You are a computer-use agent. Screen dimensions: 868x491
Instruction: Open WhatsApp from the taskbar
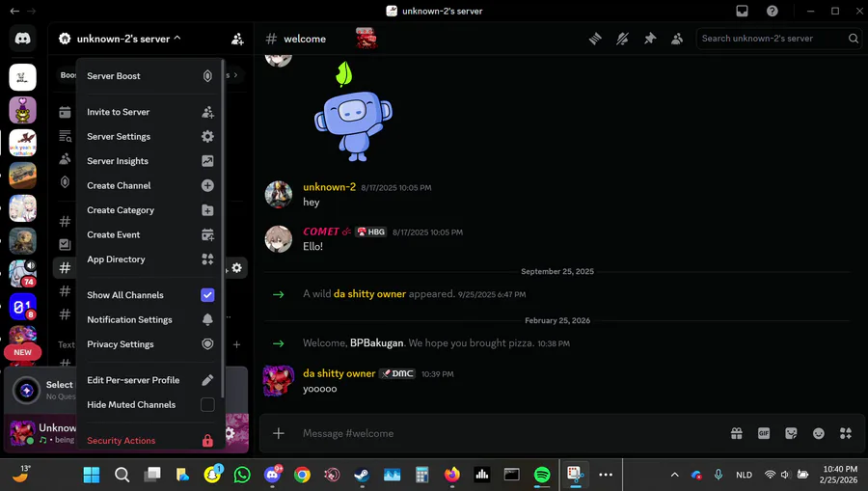(x=242, y=475)
